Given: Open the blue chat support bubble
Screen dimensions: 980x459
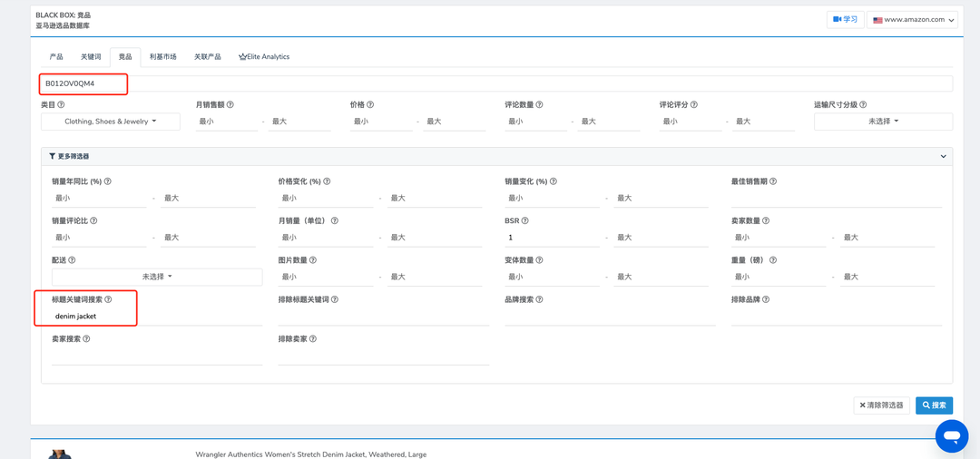Looking at the screenshot, I should point(952,436).
